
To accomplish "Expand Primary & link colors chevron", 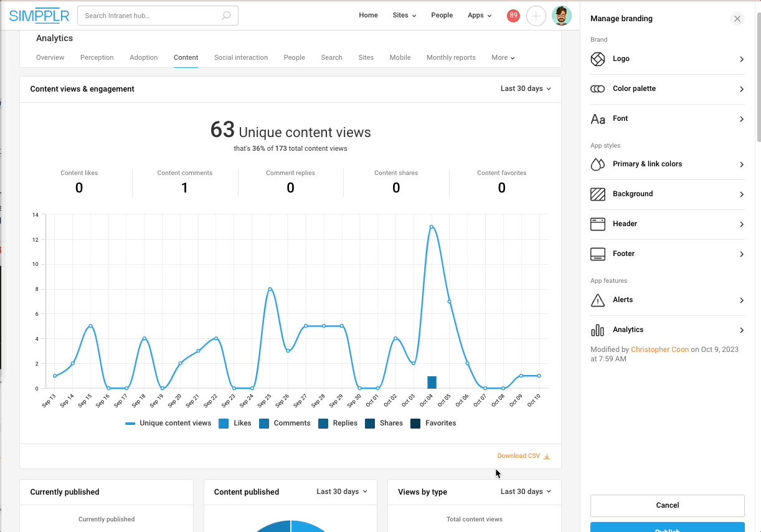I will click(x=742, y=164).
